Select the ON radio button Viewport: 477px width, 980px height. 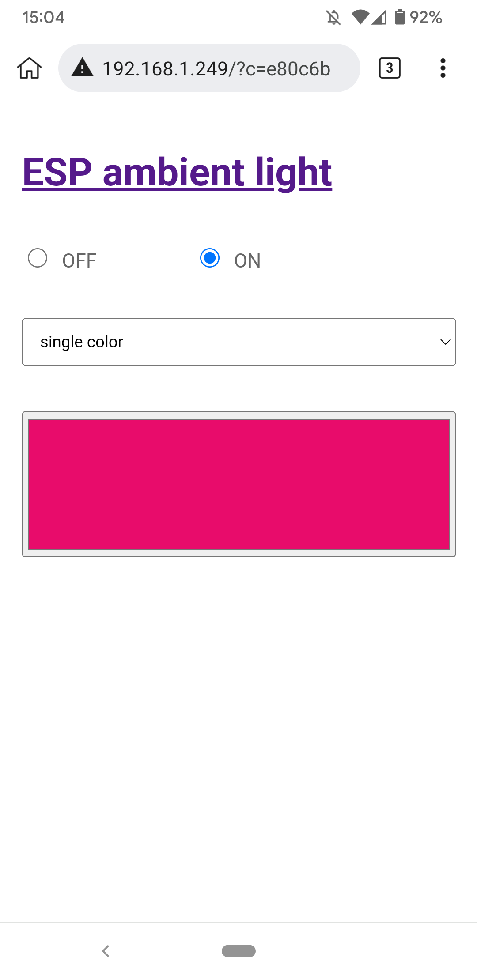point(210,258)
